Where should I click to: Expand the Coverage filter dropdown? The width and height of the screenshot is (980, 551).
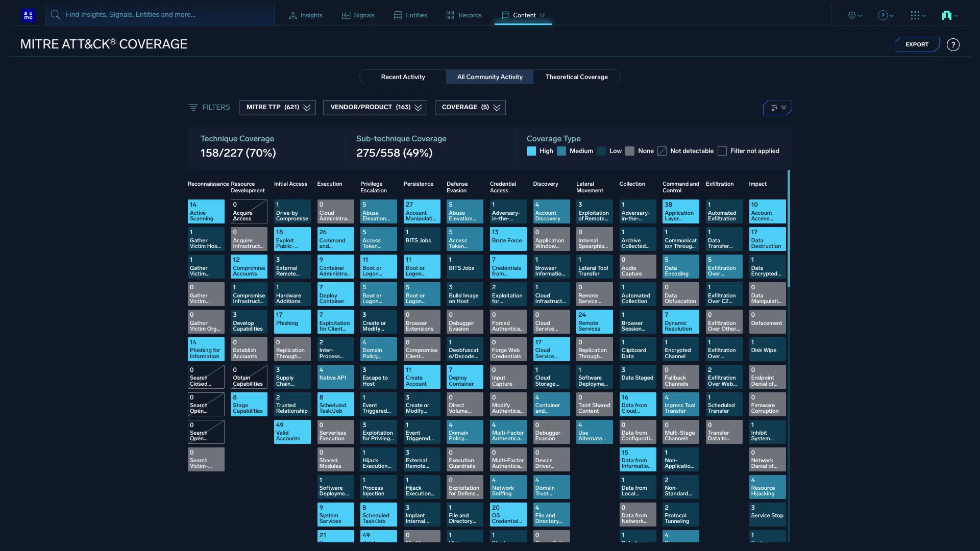click(470, 108)
